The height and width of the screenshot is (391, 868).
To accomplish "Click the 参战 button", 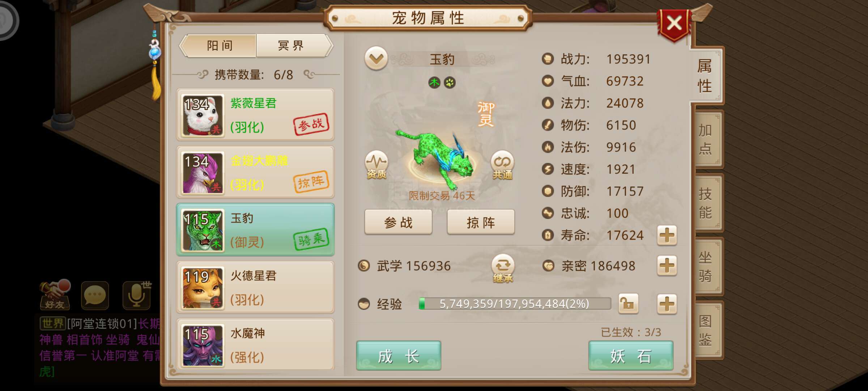I will (x=398, y=222).
